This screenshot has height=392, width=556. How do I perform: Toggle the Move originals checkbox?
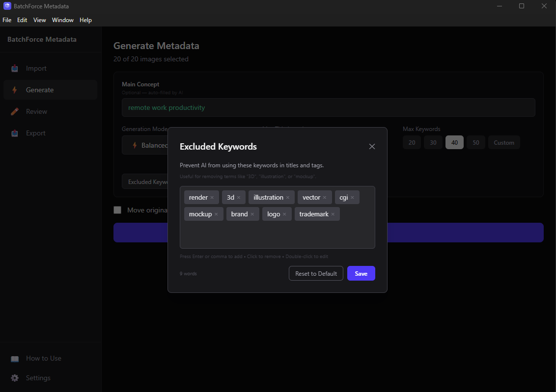(117, 210)
